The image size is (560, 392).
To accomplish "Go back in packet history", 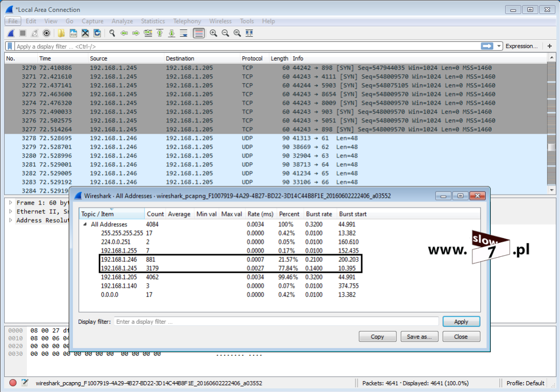I will (x=124, y=33).
